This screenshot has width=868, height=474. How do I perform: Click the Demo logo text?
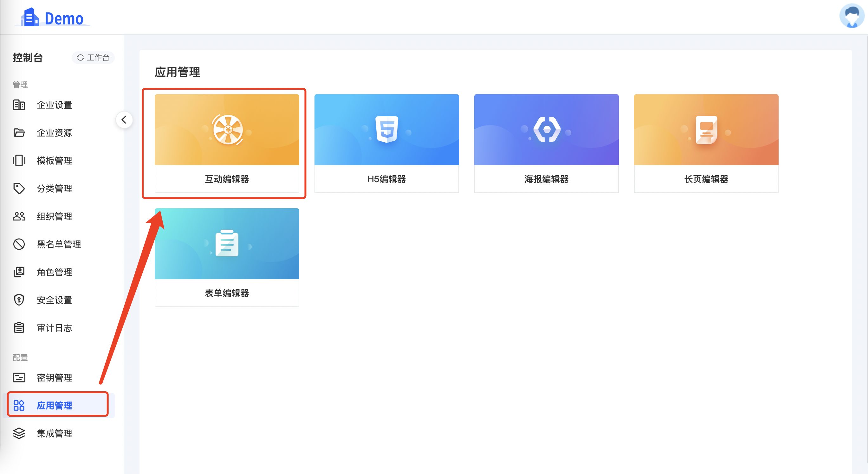click(x=64, y=18)
